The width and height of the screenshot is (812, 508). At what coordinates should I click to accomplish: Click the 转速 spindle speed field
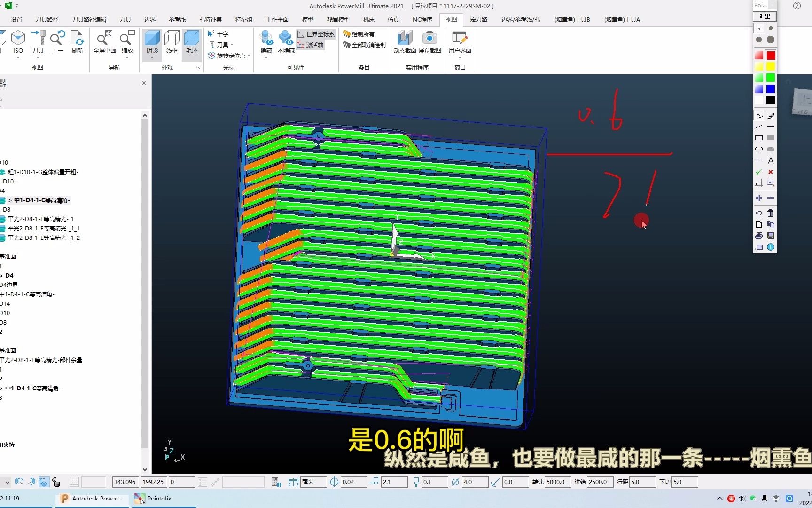(x=558, y=482)
